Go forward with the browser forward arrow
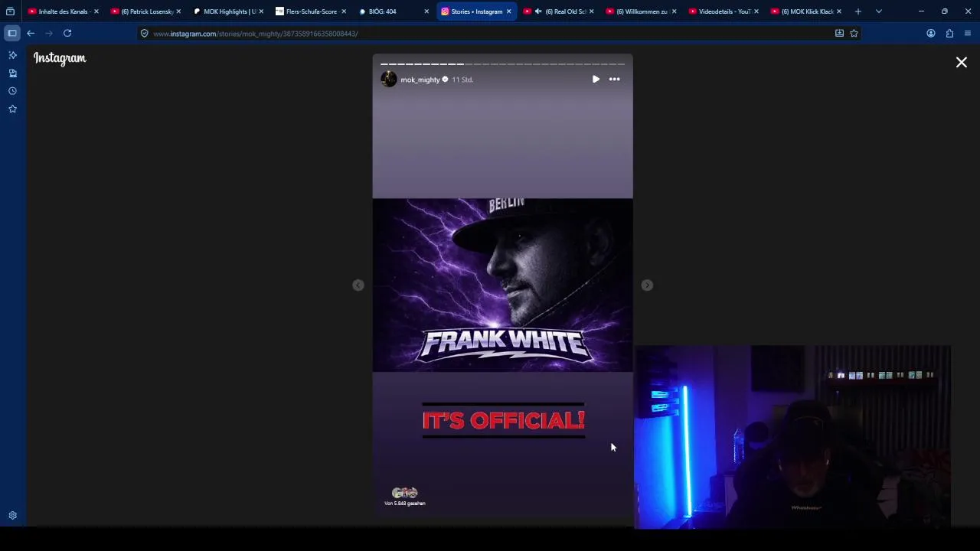Image resolution: width=980 pixels, height=551 pixels. point(49,33)
